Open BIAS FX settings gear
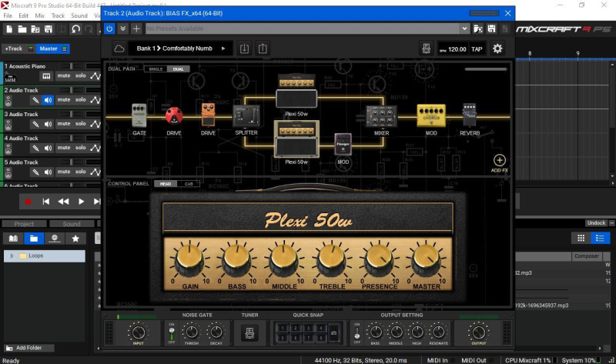The width and height of the screenshot is (616, 364). tap(497, 48)
